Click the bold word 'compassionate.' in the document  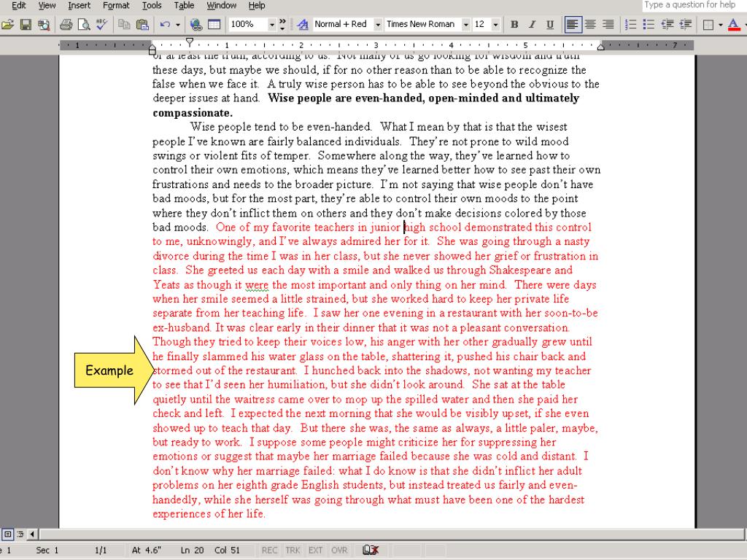[x=193, y=113]
